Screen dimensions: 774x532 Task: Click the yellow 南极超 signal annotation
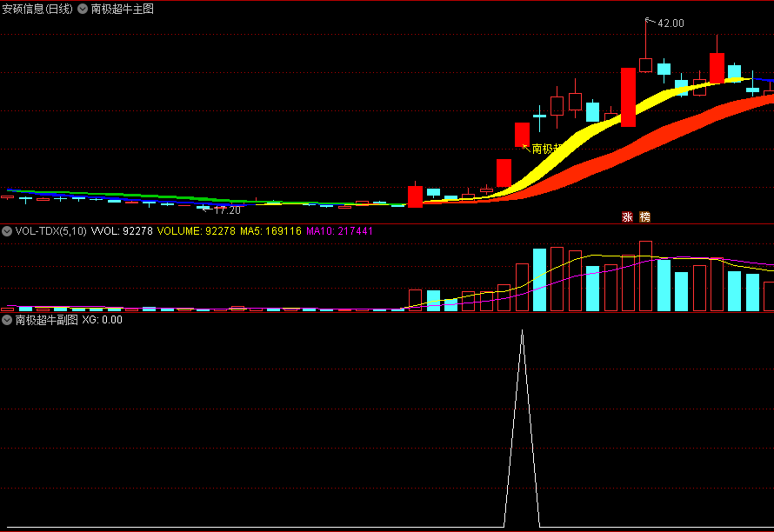click(547, 149)
